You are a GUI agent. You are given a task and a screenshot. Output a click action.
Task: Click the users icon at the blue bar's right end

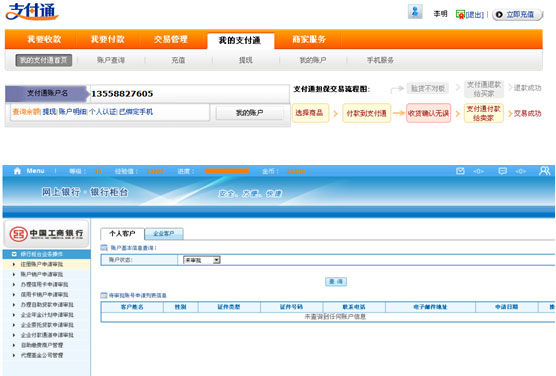544,171
